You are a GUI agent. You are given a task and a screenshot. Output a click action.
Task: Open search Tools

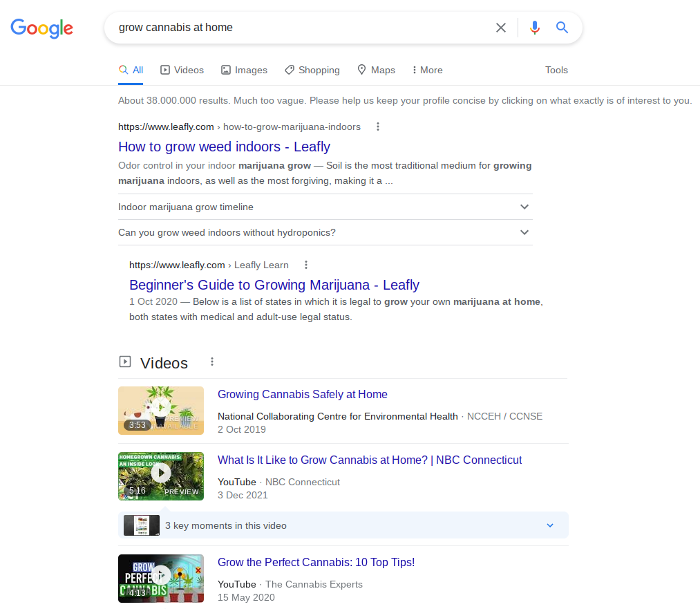point(556,70)
